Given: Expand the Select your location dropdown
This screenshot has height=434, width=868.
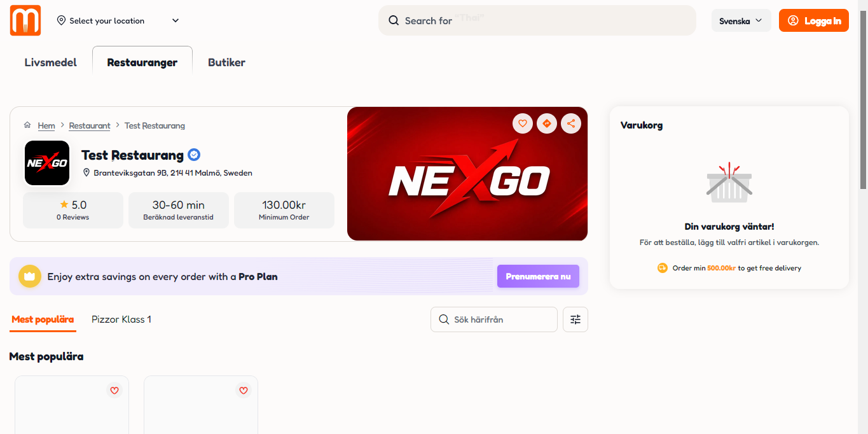Looking at the screenshot, I should 118,20.
